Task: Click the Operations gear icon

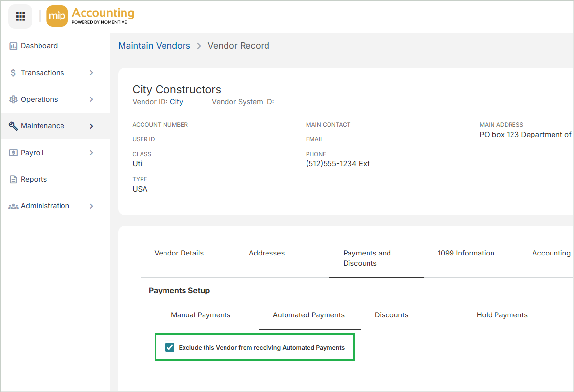Action: [x=13, y=99]
